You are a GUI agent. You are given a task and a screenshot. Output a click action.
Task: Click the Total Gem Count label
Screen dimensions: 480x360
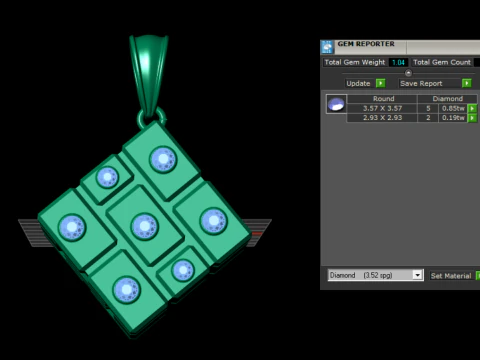(442, 62)
